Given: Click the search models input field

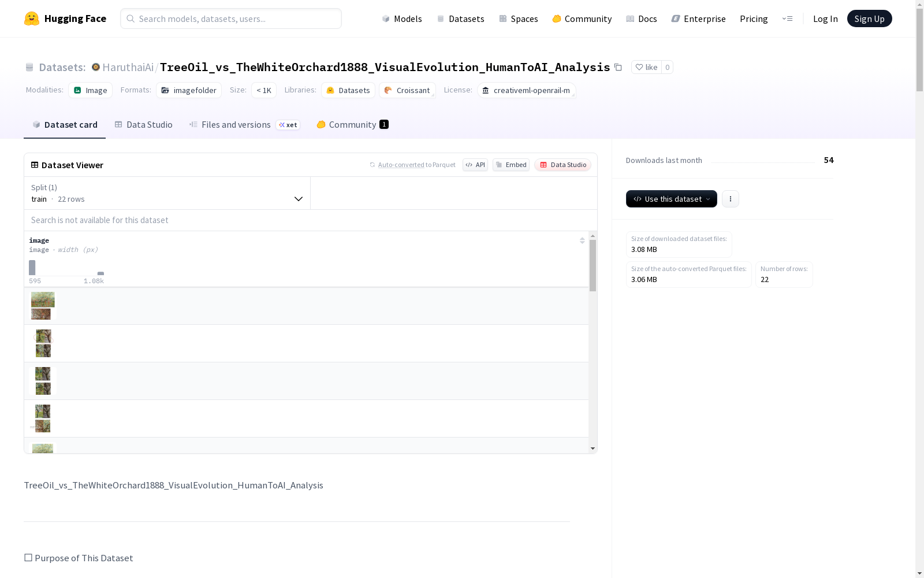Looking at the screenshot, I should pyautogui.click(x=231, y=18).
